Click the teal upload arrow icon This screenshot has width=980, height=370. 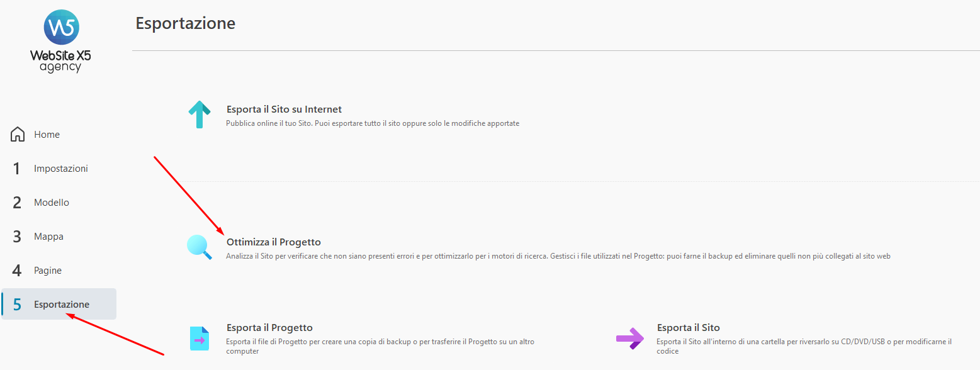tap(200, 115)
